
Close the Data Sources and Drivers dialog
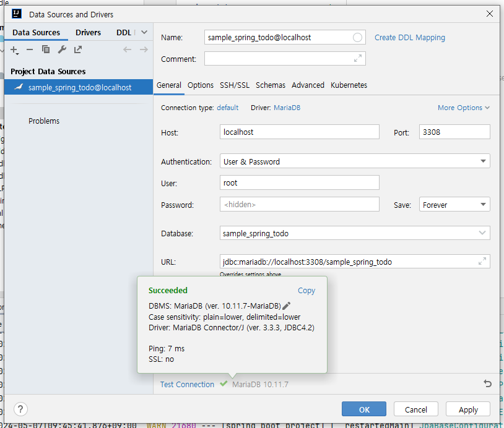[x=490, y=14]
